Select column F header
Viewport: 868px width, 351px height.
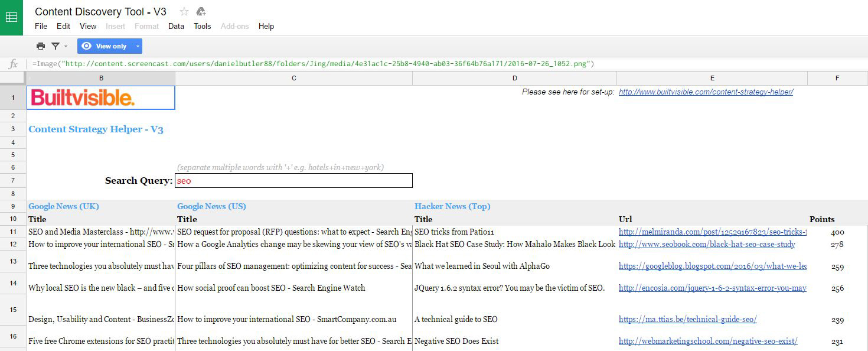pyautogui.click(x=837, y=78)
